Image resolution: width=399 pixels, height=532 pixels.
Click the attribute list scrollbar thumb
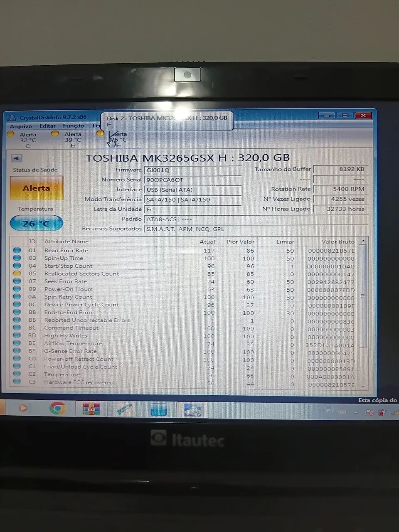coord(363,296)
